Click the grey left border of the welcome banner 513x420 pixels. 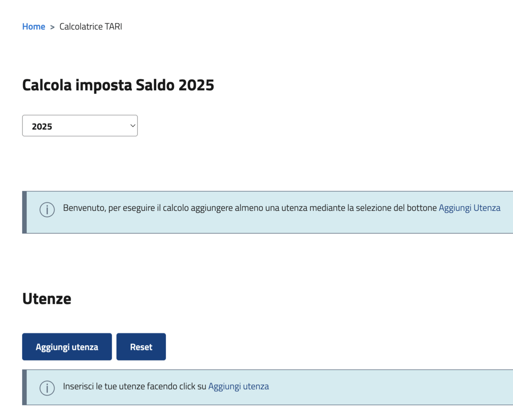[24, 212]
